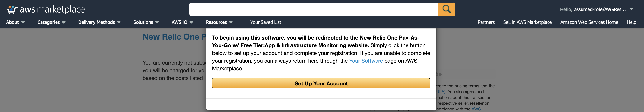The height and width of the screenshot is (112, 644).
Task: Expand the Resources menu
Action: 219,22
